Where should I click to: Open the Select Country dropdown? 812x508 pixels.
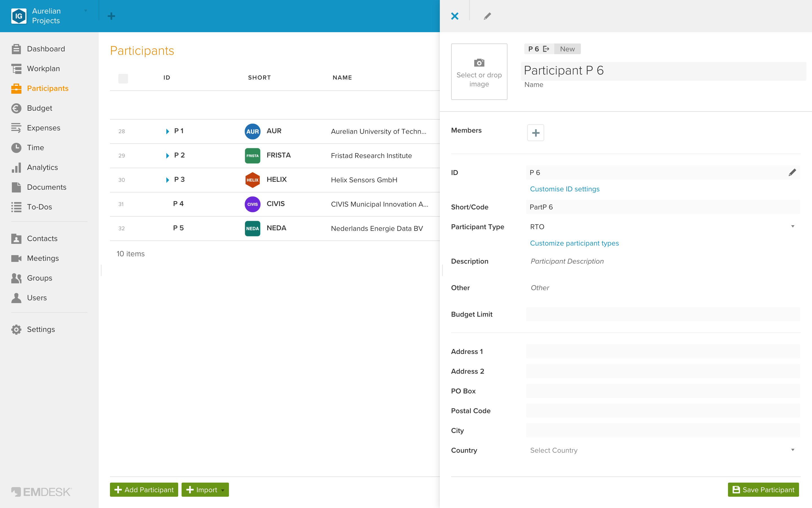click(x=663, y=450)
